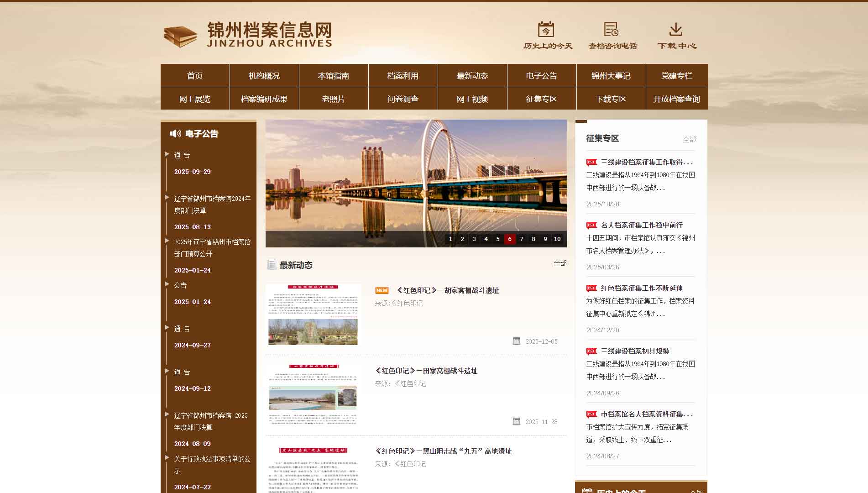This screenshot has height=493, width=868.
Task: Open 关于行政执法事项清单的公示 notice
Action: (x=212, y=465)
